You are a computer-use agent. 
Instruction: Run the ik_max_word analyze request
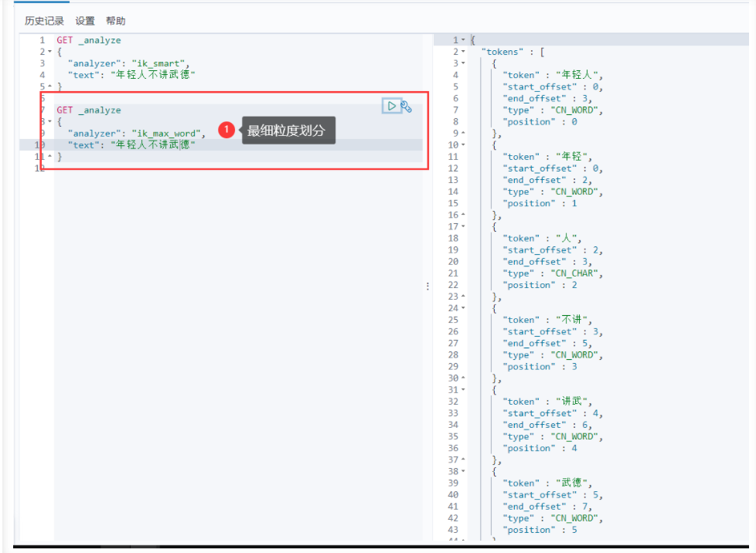391,106
